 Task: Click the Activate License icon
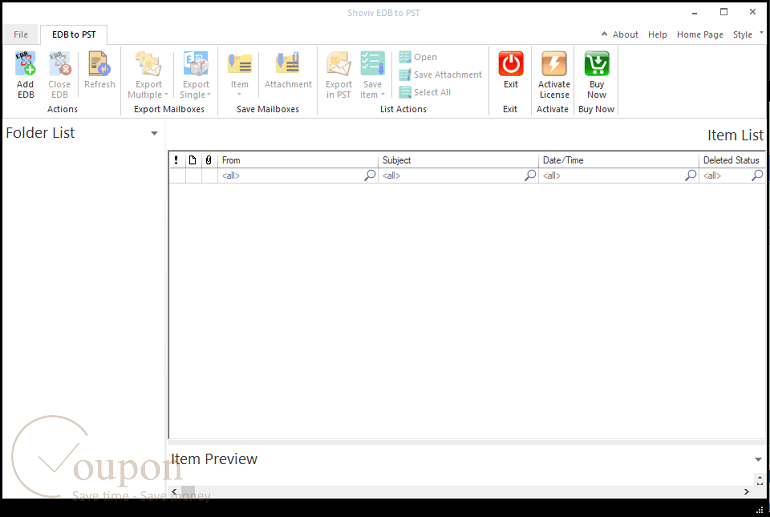tap(554, 64)
